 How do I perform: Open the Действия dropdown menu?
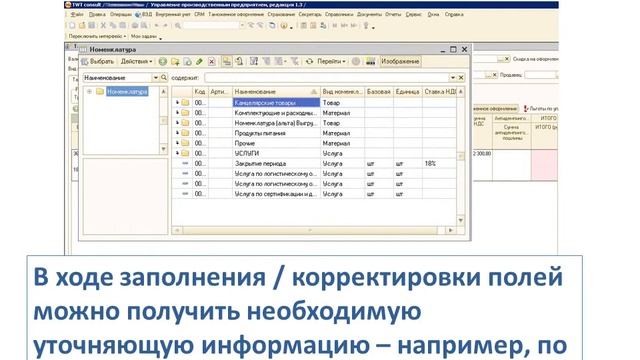coord(136,62)
